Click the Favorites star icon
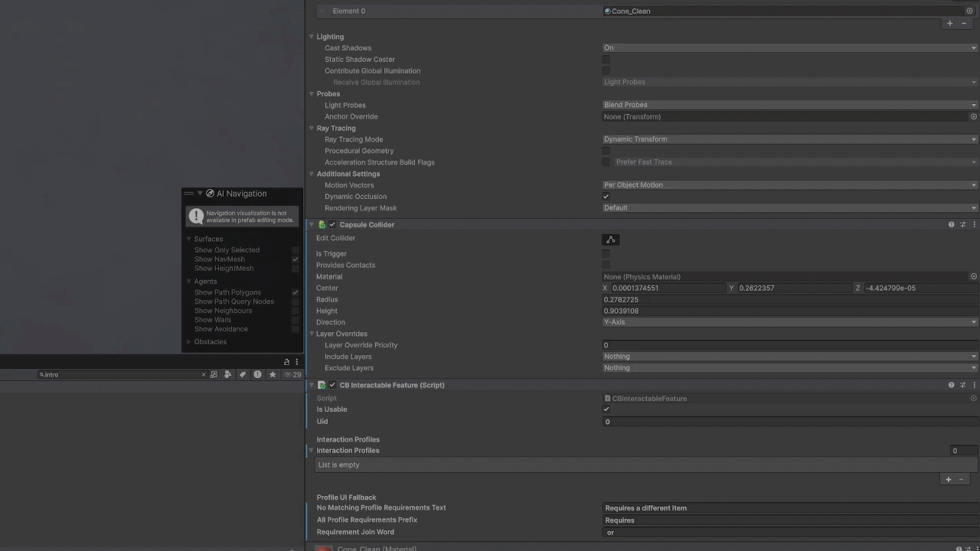The height and width of the screenshot is (551, 980). click(273, 374)
